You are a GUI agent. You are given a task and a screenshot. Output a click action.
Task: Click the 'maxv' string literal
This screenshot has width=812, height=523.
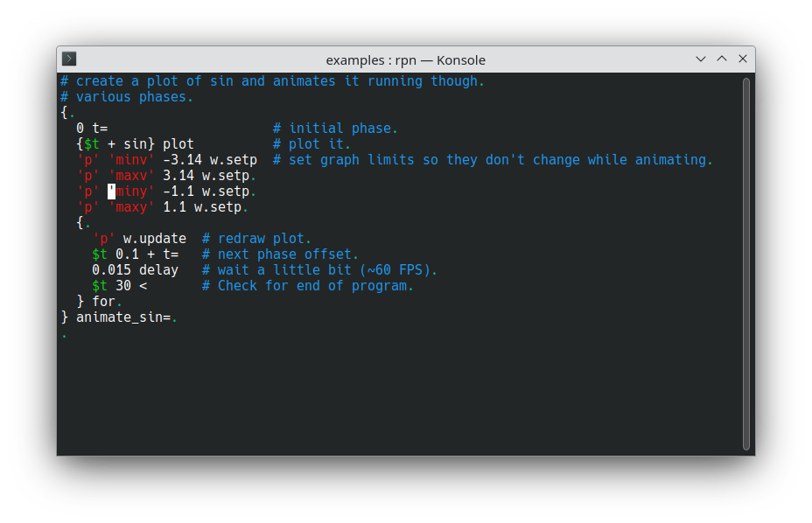point(131,176)
